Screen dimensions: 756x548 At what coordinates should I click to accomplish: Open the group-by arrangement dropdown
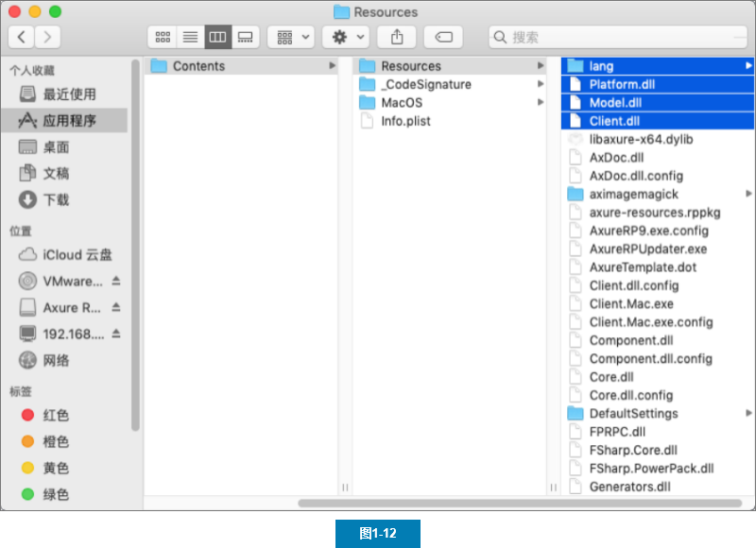click(x=291, y=37)
